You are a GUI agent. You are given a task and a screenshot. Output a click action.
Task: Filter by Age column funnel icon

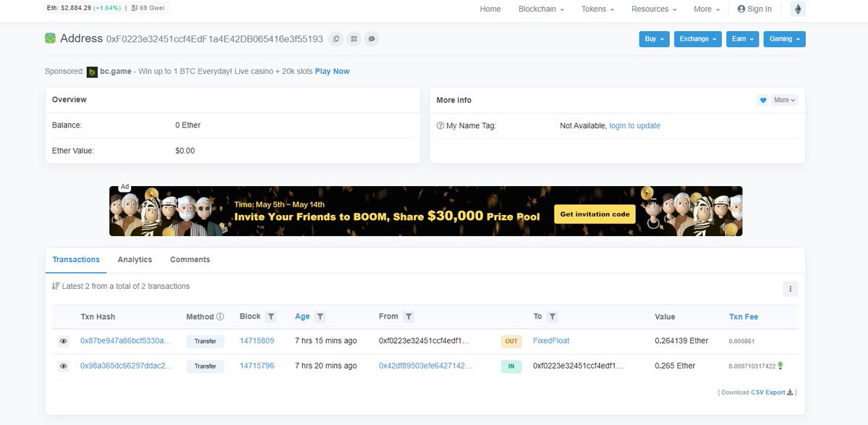(320, 316)
